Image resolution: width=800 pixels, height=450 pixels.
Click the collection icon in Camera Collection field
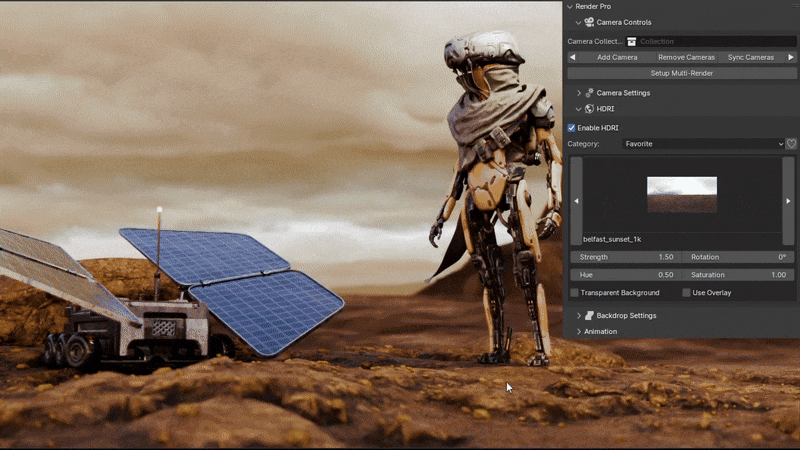(632, 41)
